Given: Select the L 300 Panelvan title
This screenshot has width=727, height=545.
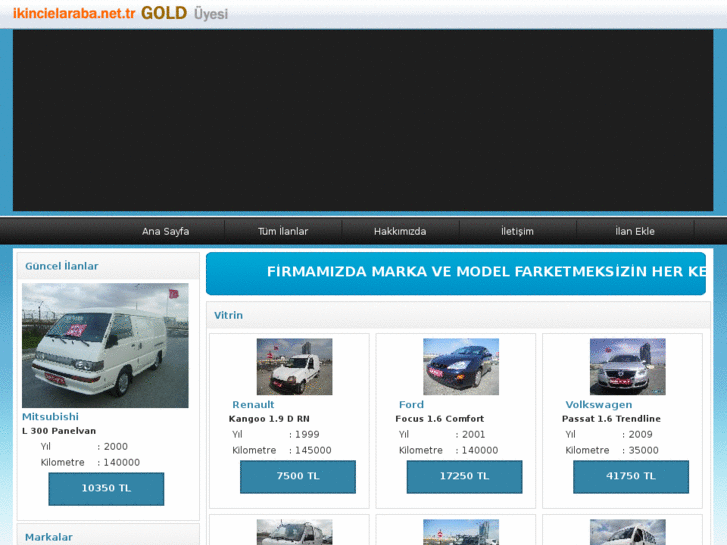Looking at the screenshot, I should (59, 431).
